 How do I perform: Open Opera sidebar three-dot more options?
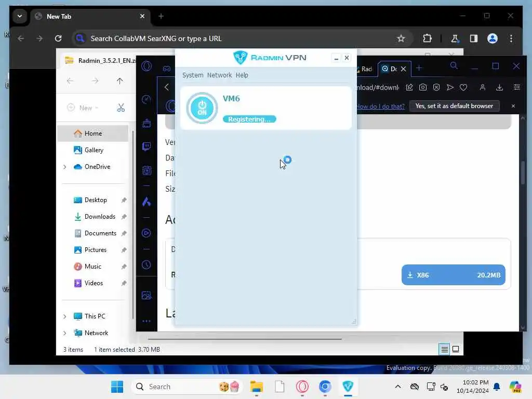(147, 321)
